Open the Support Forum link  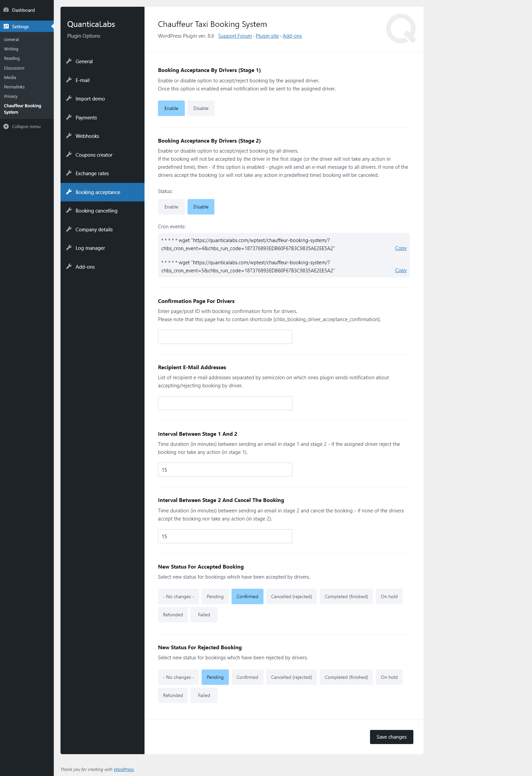pos(235,36)
